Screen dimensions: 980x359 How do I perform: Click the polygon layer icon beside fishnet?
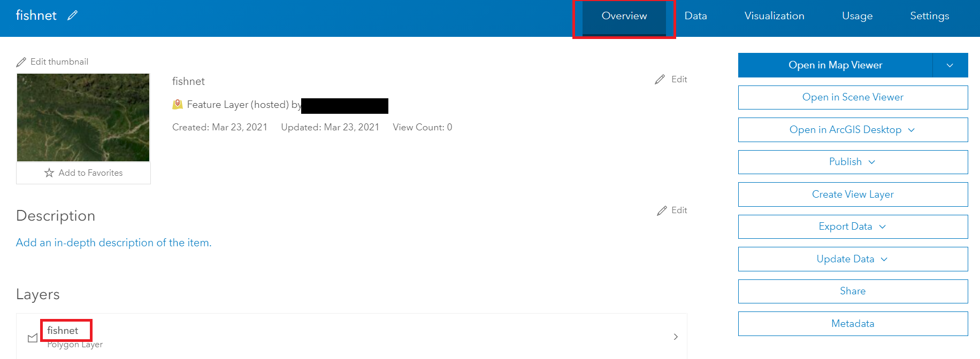[x=33, y=338]
